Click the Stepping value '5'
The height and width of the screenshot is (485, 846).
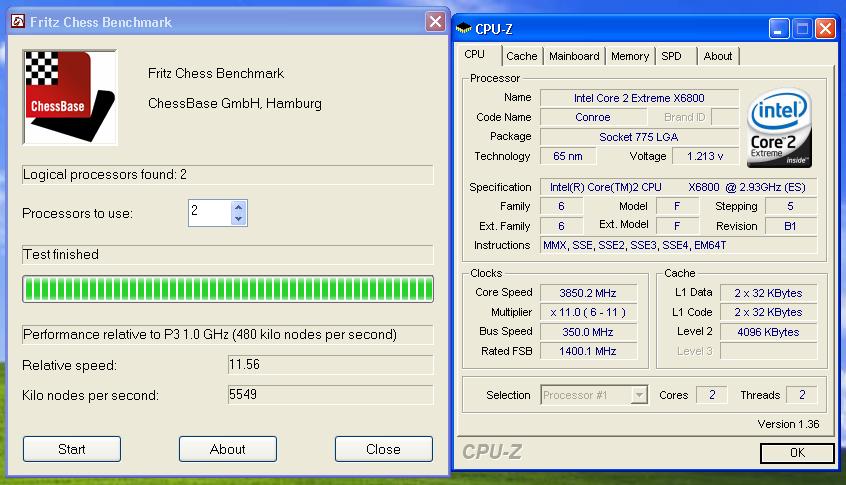(x=790, y=206)
